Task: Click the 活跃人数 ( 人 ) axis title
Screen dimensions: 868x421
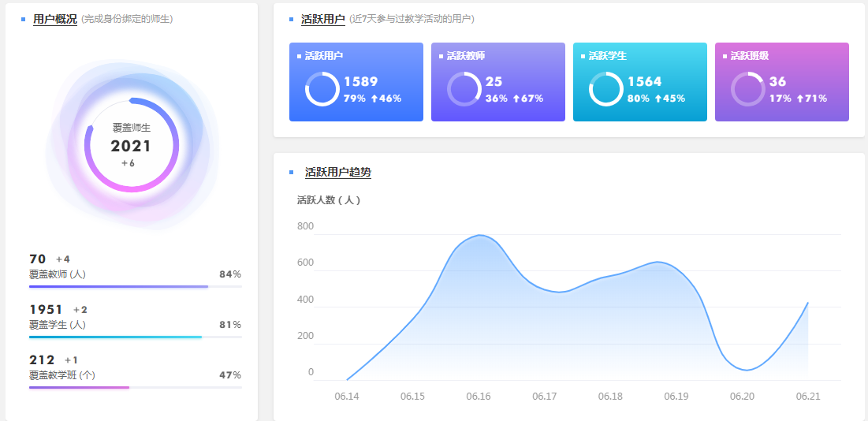Action: (329, 200)
